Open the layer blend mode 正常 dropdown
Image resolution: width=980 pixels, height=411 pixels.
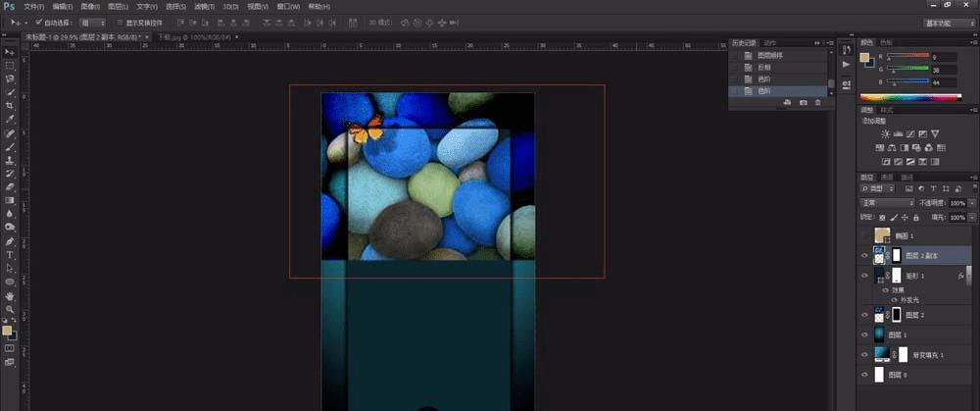click(887, 203)
